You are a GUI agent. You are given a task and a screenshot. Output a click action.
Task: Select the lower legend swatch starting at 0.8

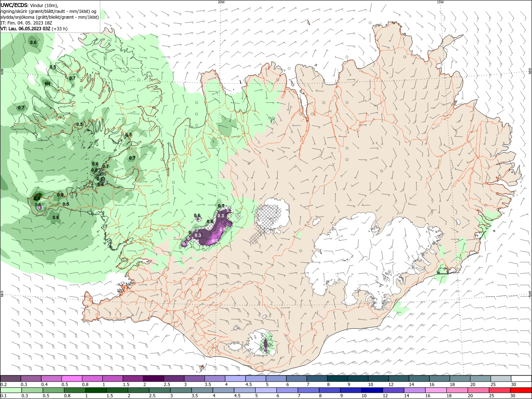(x=74, y=390)
